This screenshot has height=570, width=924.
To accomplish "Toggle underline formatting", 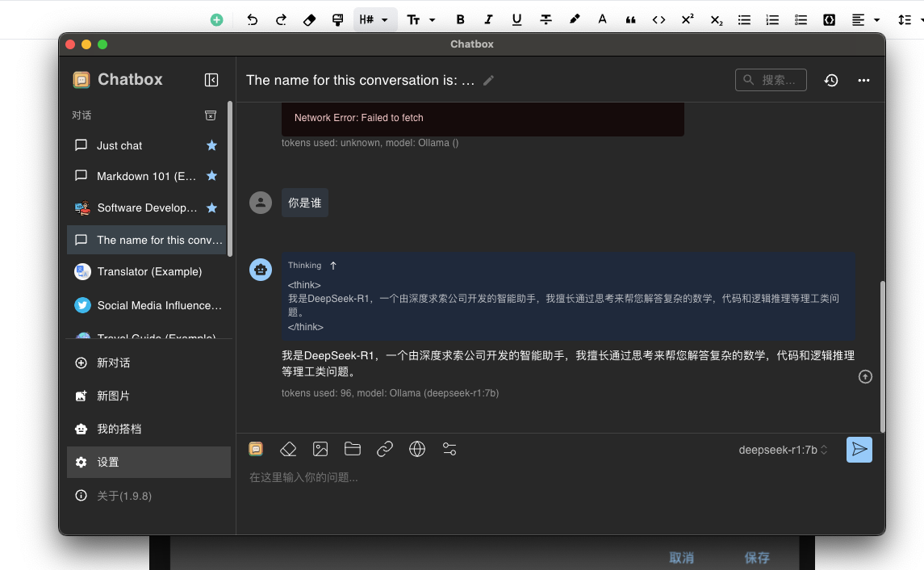I will [516, 20].
